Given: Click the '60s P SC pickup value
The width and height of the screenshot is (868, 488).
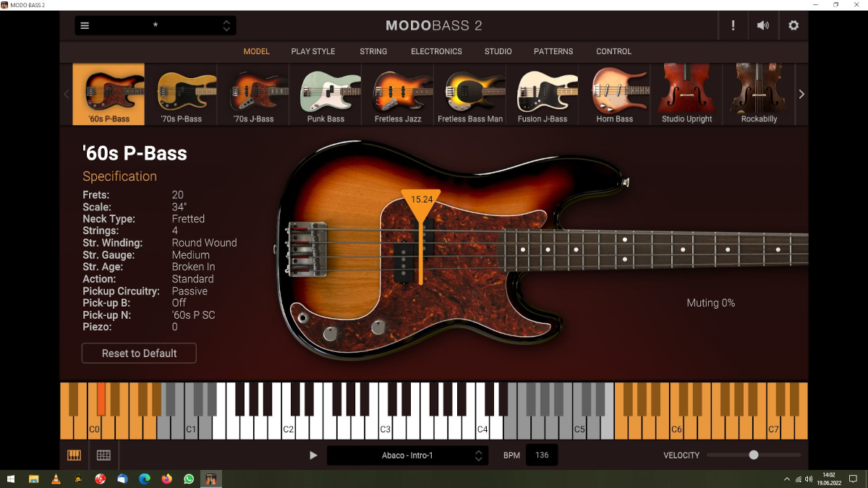Looking at the screenshot, I should pyautogui.click(x=193, y=315).
